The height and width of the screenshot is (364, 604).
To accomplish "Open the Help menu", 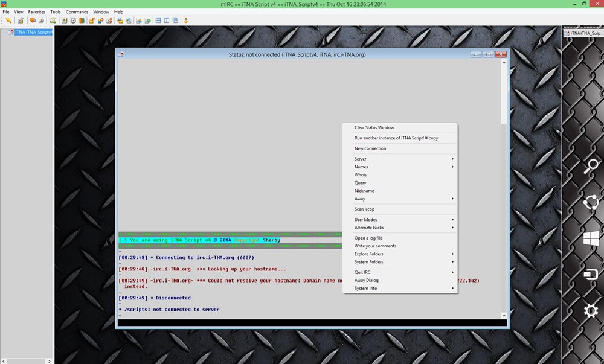I will coord(118,12).
